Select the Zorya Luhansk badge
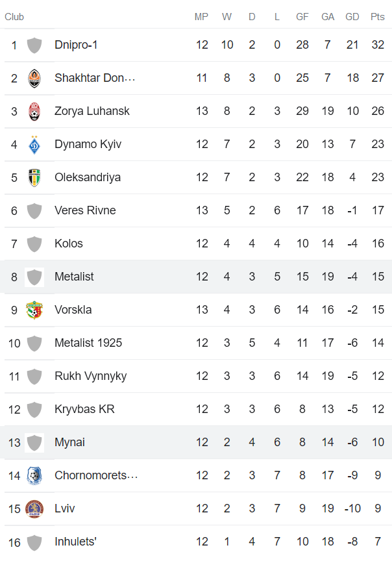Viewport: 392px width, 565px height. point(34,111)
